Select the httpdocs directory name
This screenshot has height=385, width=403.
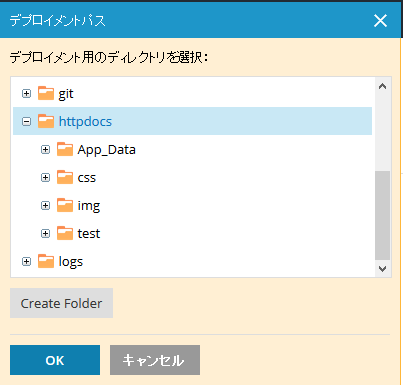[x=85, y=121]
